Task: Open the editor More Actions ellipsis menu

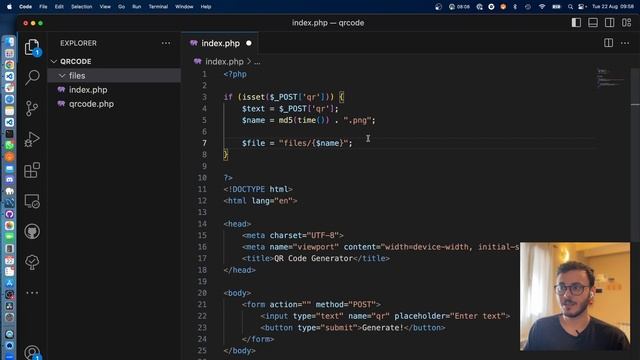Action: coord(625,43)
